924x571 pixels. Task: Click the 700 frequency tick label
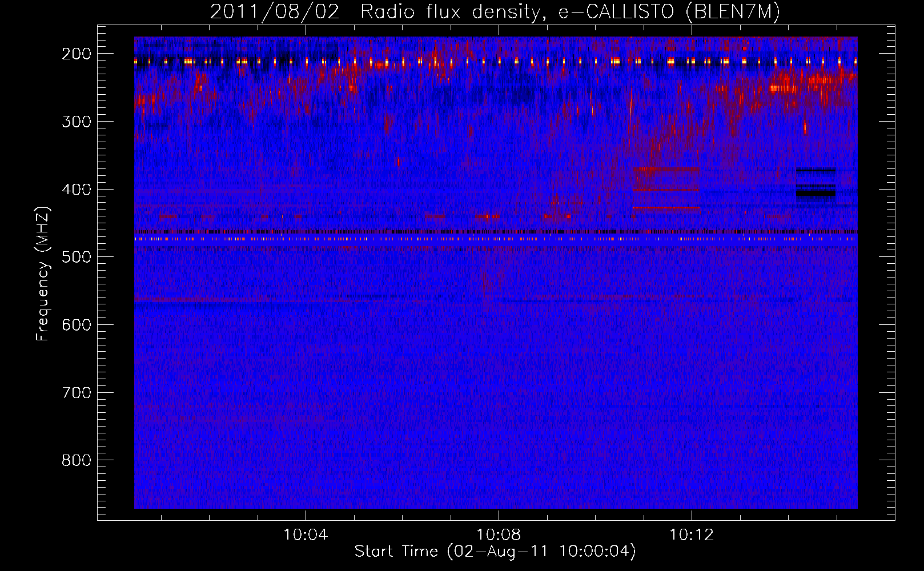click(77, 393)
